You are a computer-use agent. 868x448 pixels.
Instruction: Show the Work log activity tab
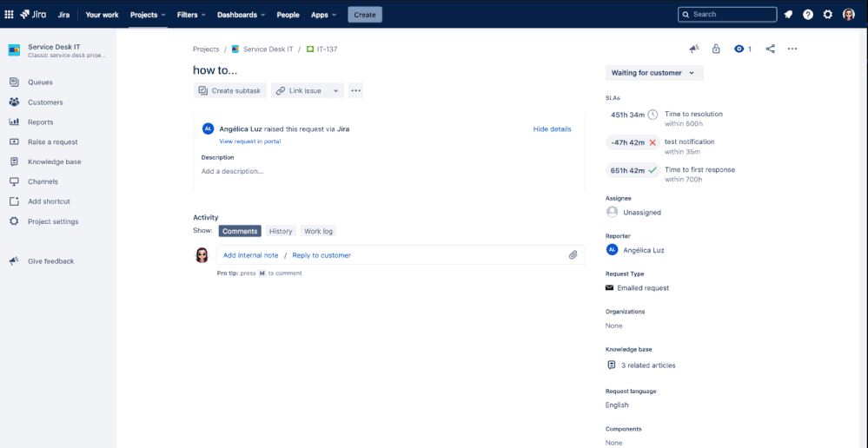click(318, 231)
